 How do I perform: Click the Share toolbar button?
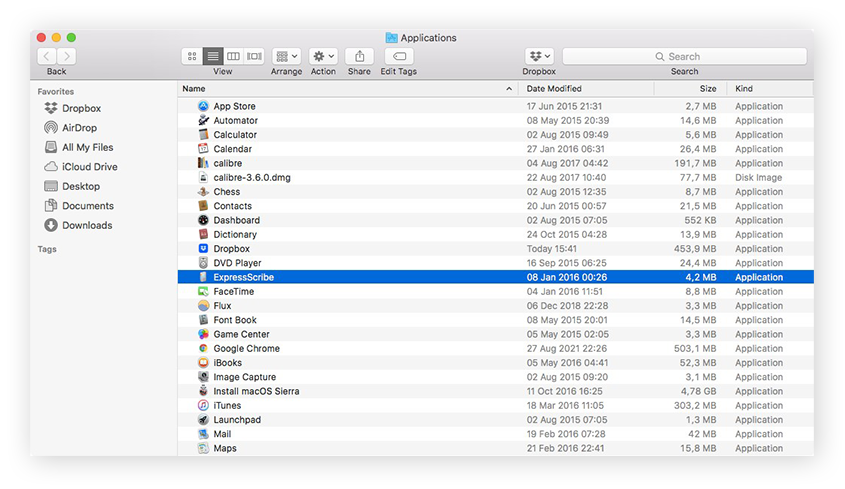click(359, 56)
